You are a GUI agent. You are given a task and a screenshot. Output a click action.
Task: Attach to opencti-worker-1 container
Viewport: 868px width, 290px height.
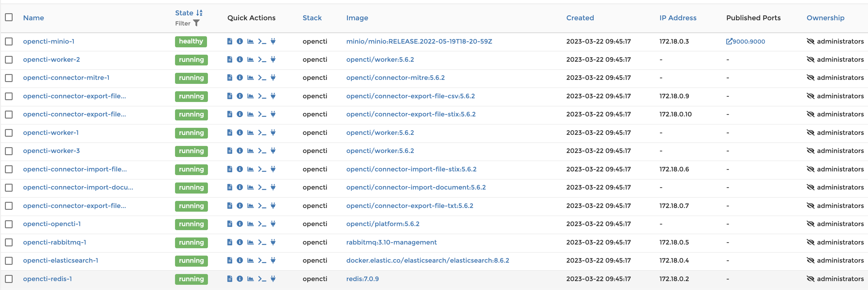(x=273, y=132)
